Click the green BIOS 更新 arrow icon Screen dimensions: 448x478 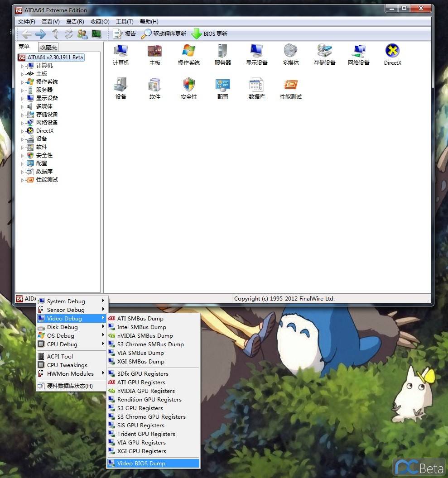tap(196, 34)
